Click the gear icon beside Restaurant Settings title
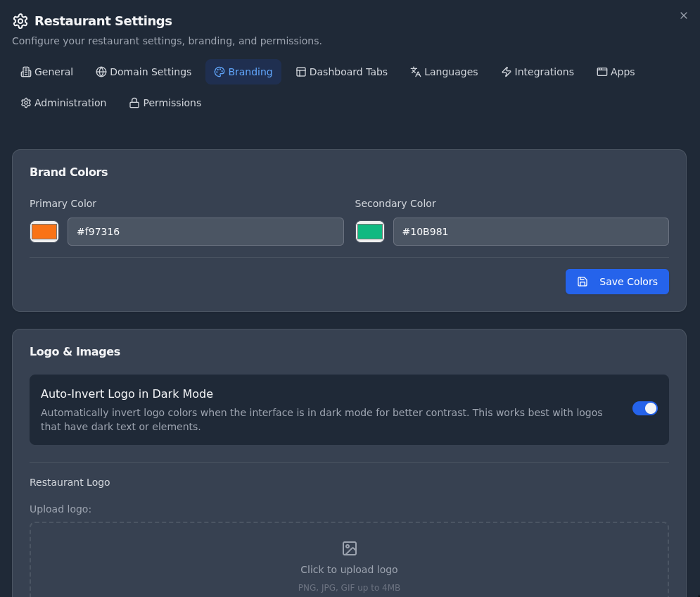This screenshot has height=597, width=700. [20, 21]
